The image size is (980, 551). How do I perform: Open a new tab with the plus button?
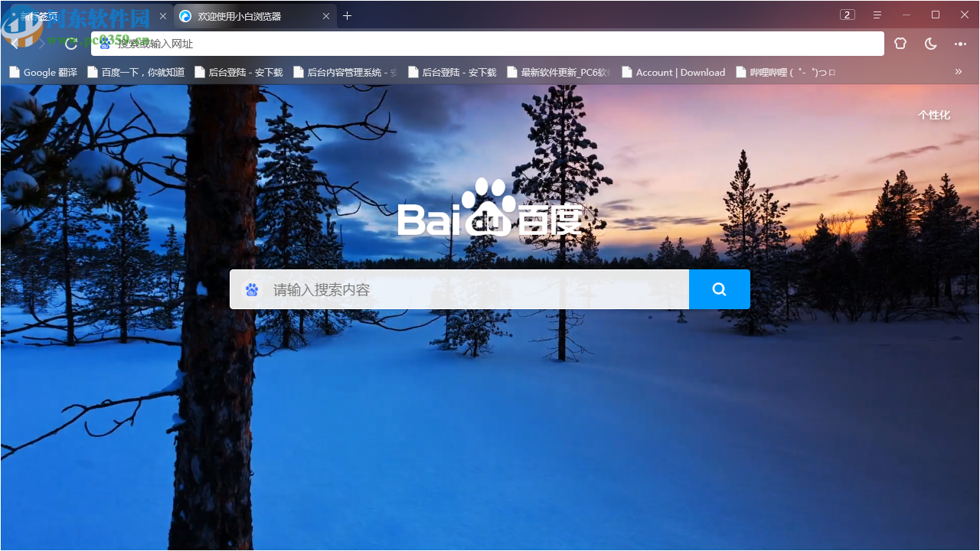click(347, 15)
